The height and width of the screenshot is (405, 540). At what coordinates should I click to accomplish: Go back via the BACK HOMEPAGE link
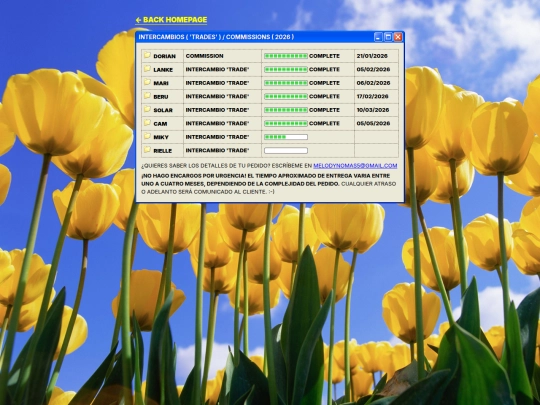[171, 20]
